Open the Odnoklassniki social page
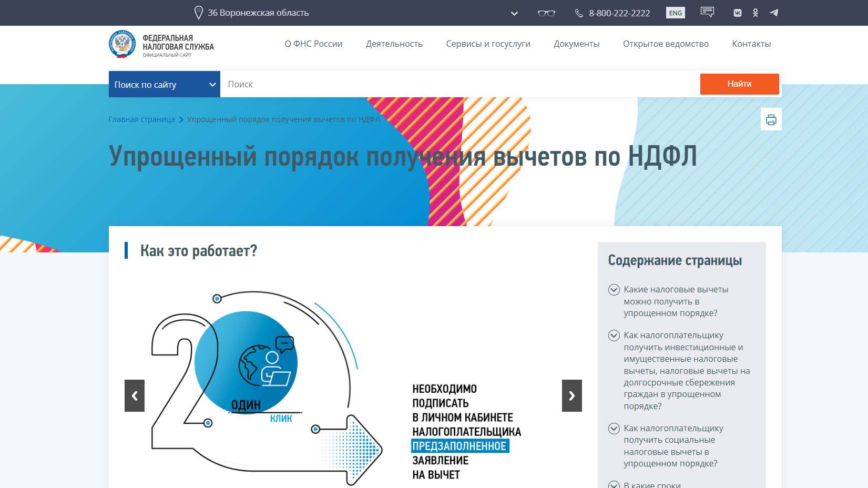Screen dimensions: 868x488 coord(755,13)
